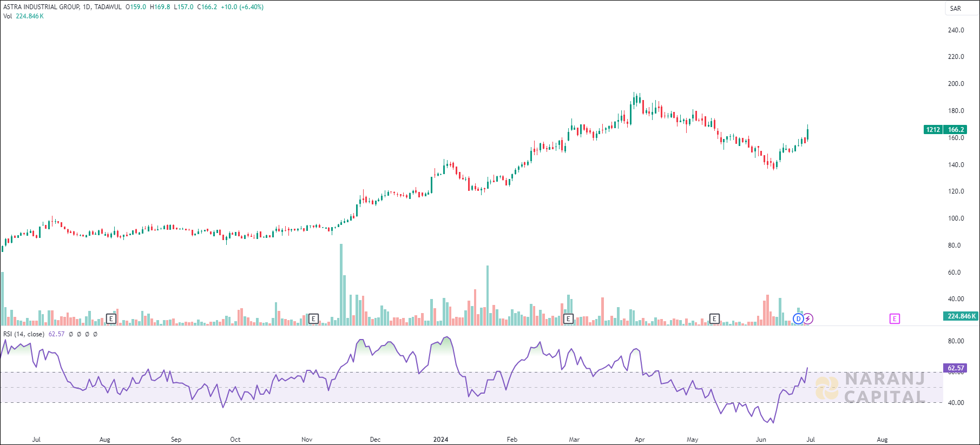Viewport: 980px width, 445px height.
Task: Click the close value C166.2
Action: point(207,7)
